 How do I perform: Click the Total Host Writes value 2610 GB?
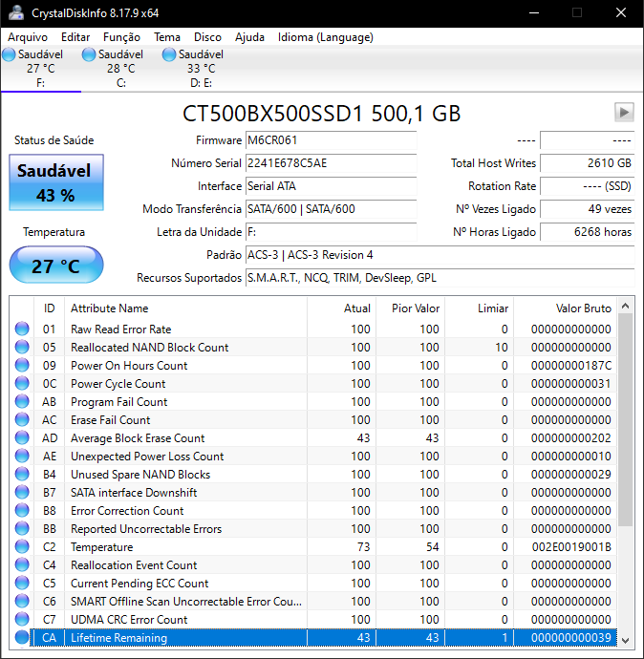[x=588, y=163]
